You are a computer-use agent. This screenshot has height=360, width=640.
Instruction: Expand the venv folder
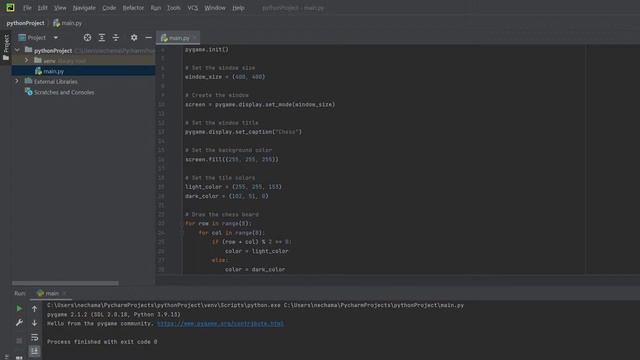pos(27,60)
